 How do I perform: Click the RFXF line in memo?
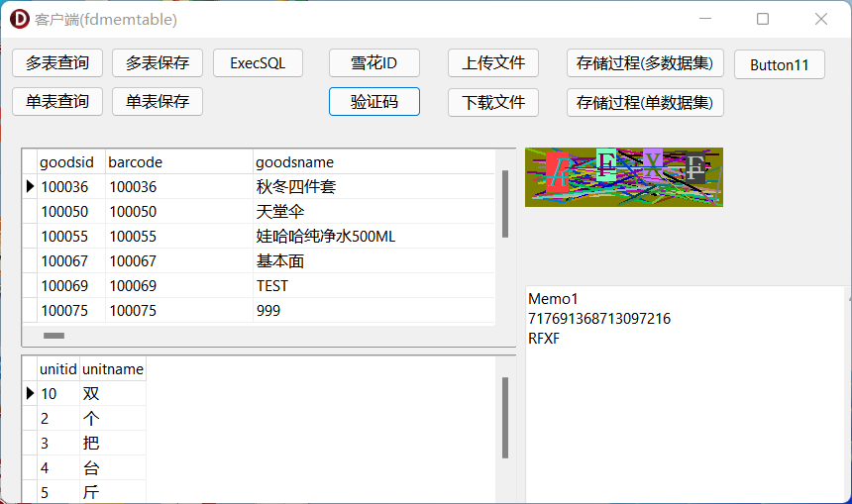[543, 339]
